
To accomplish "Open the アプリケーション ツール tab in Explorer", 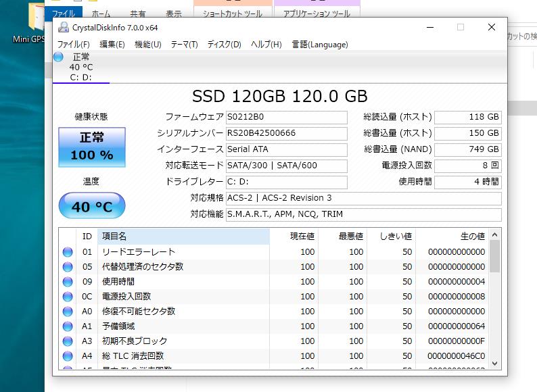I will coord(317,14).
